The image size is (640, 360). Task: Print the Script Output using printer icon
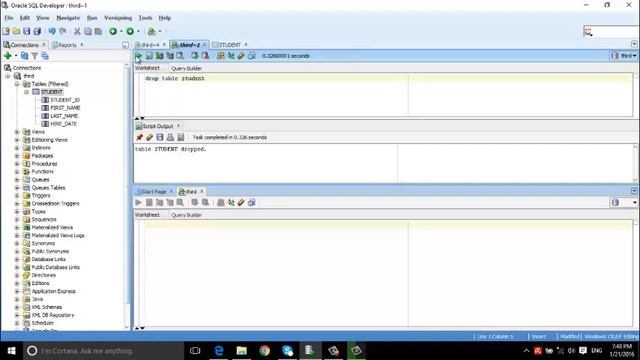click(x=170, y=138)
